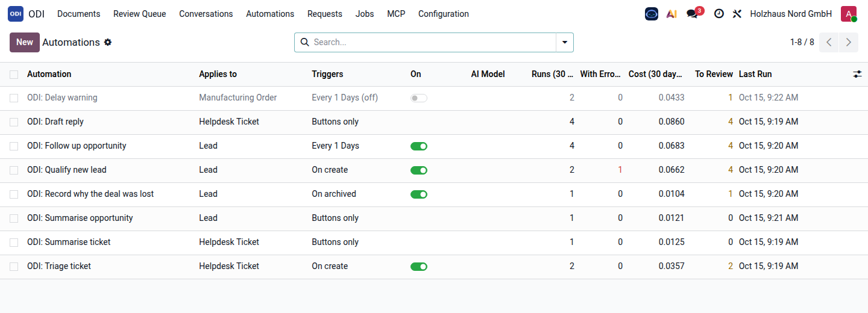
Task: Open the ODI: Summarise ticket automation
Action: (x=69, y=242)
